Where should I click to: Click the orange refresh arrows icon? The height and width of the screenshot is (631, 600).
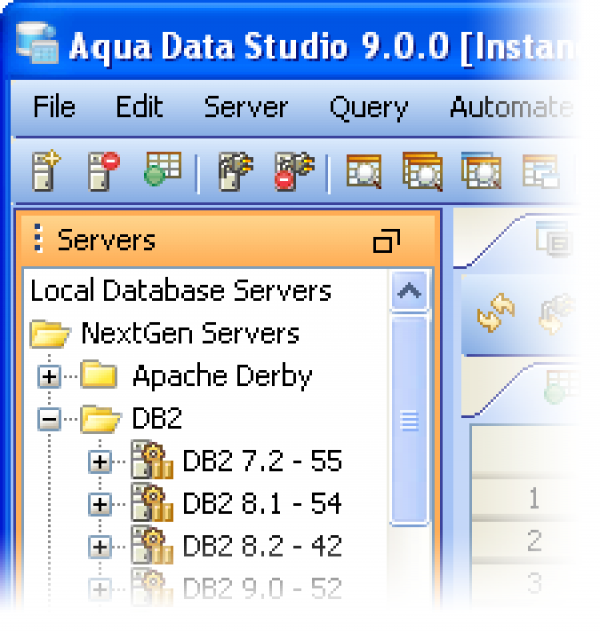[496, 312]
